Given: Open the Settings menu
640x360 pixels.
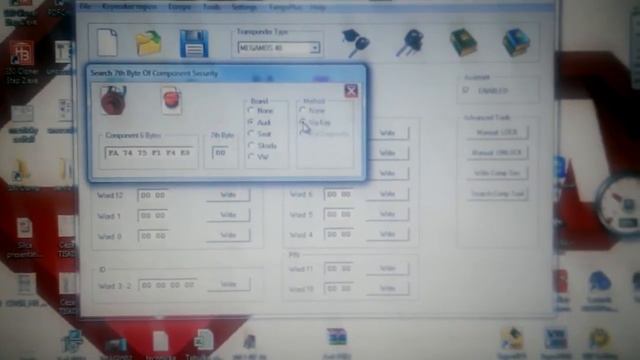Looking at the screenshot, I should tap(244, 7).
